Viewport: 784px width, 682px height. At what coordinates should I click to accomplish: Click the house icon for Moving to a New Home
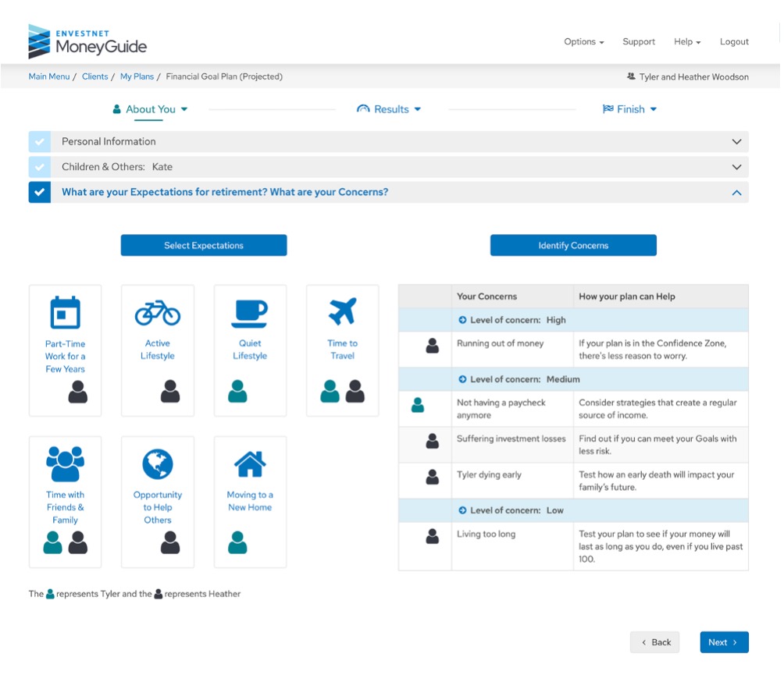point(250,464)
